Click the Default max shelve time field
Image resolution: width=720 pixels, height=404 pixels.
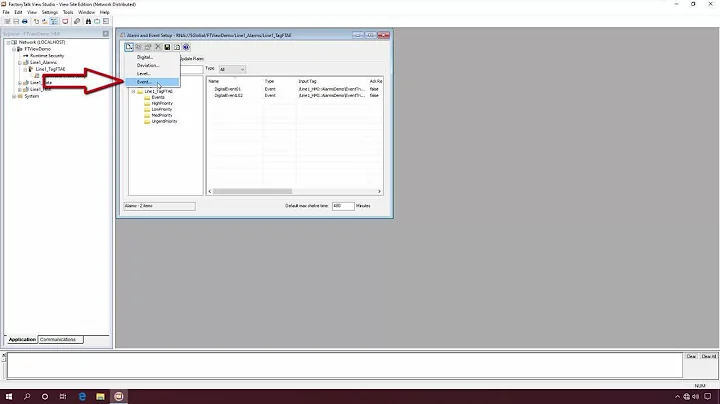click(343, 206)
